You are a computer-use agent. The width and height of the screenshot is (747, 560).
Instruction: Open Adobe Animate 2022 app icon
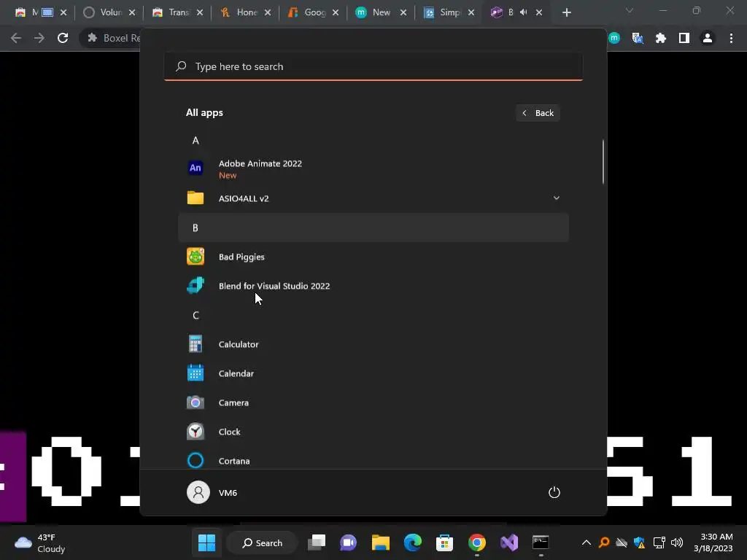(x=196, y=168)
